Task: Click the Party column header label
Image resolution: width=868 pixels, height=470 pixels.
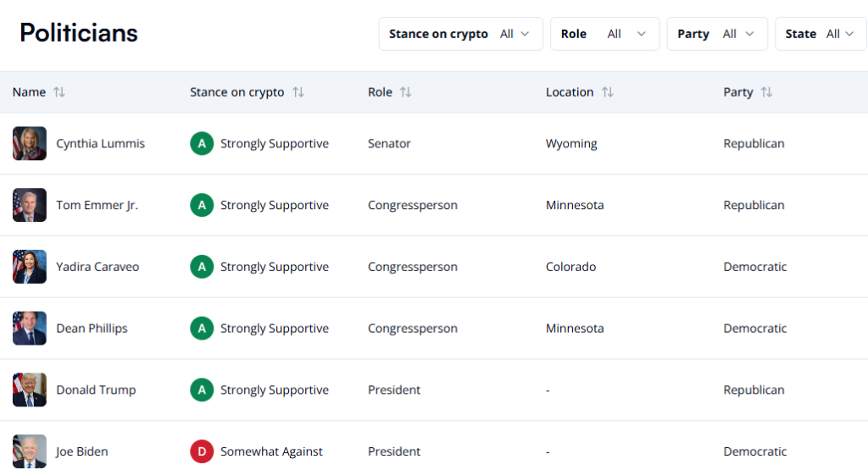Action: [x=738, y=92]
